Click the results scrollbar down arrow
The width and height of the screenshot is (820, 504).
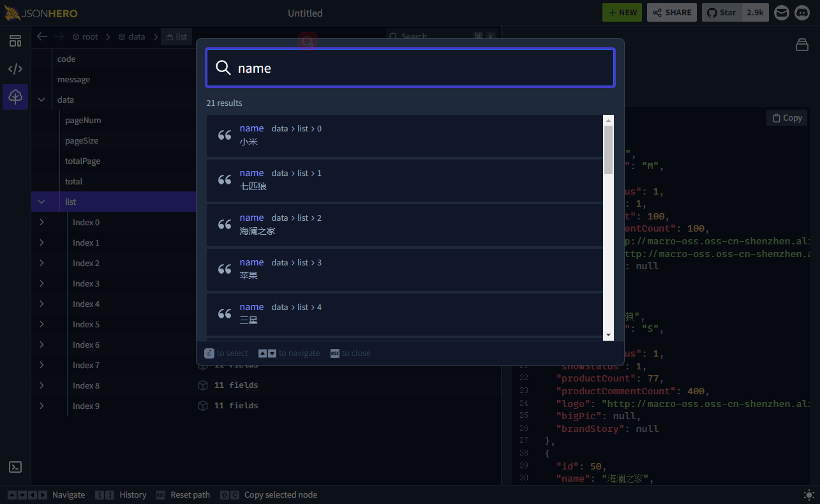click(x=608, y=335)
